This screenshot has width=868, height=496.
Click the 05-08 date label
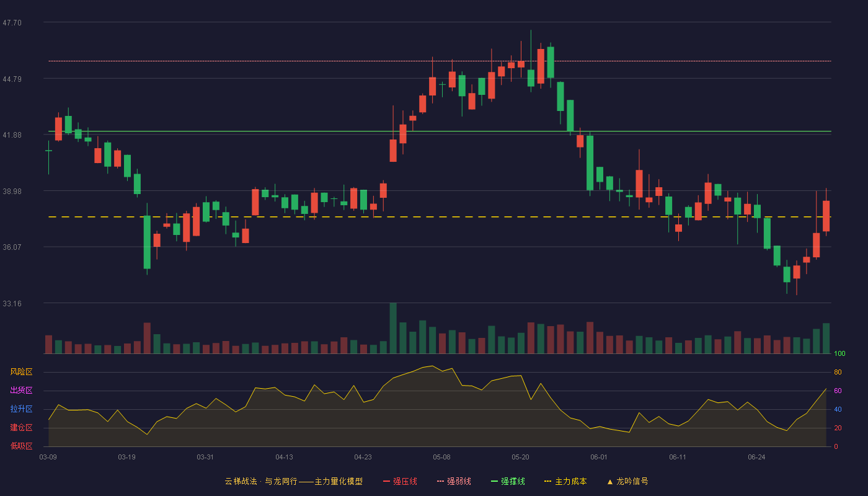[441, 457]
